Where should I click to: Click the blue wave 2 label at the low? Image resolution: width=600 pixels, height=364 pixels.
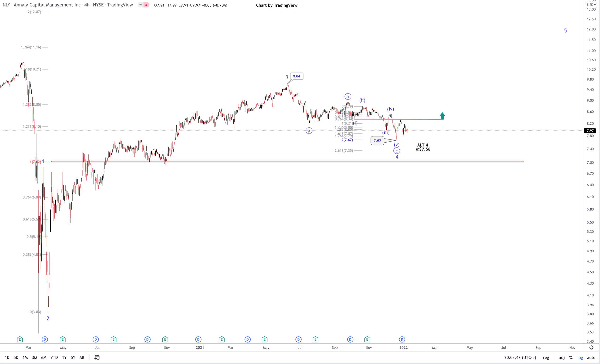coord(48,318)
